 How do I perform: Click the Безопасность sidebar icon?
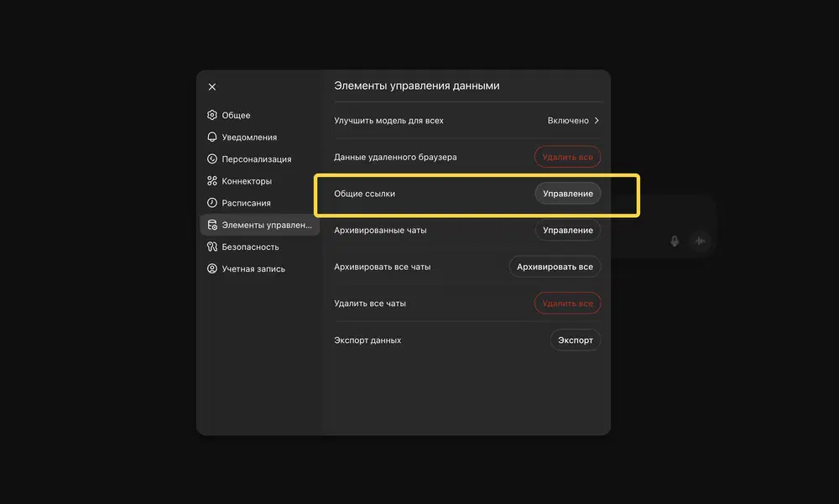(x=212, y=247)
